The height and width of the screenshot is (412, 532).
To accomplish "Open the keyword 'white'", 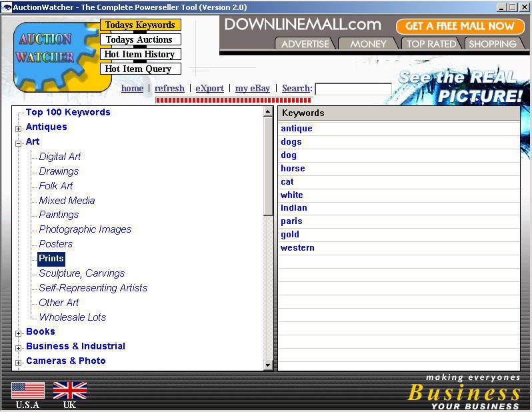I will (292, 195).
